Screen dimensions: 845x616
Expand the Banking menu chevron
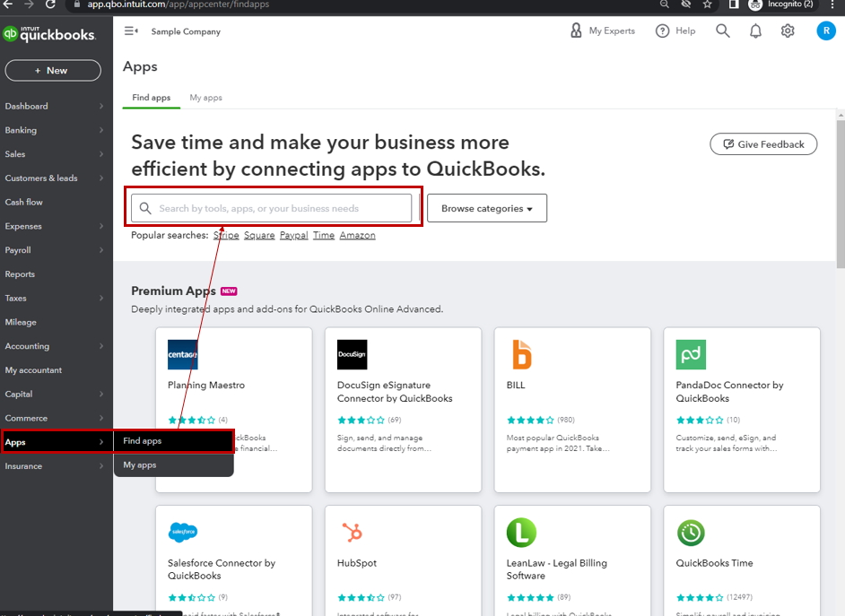101,130
